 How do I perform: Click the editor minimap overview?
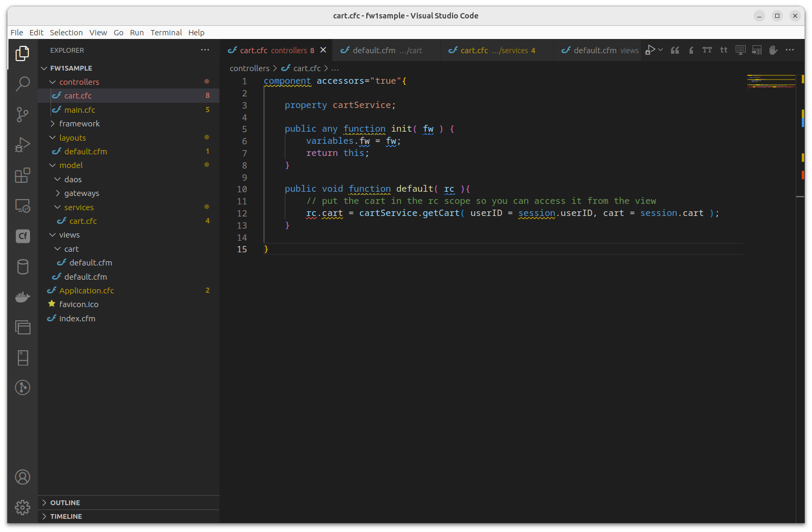tap(771, 82)
